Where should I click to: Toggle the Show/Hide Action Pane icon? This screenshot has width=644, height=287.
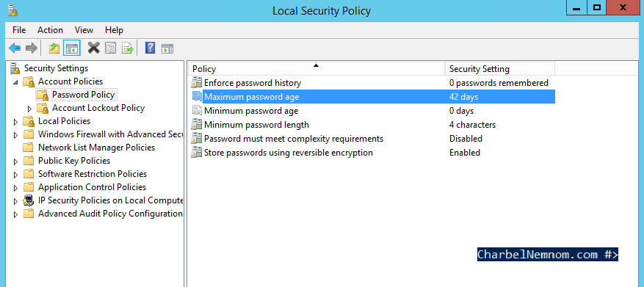167,48
